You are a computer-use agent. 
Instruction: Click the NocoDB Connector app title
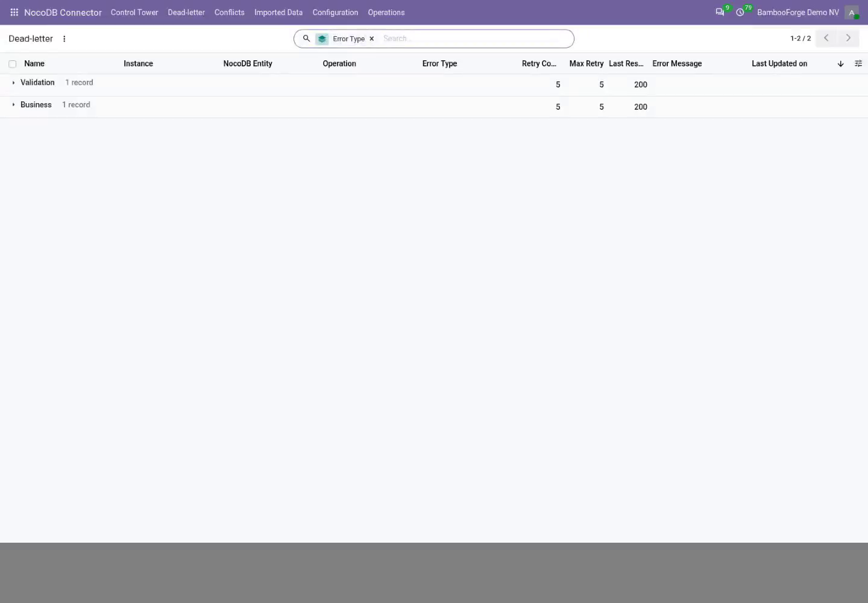click(63, 12)
